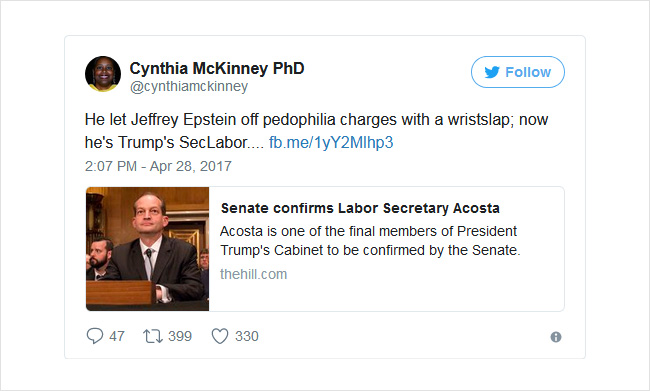Follow Cynthia McKinney PhD
Image resolution: width=650 pixels, height=391 pixels.
(518, 72)
